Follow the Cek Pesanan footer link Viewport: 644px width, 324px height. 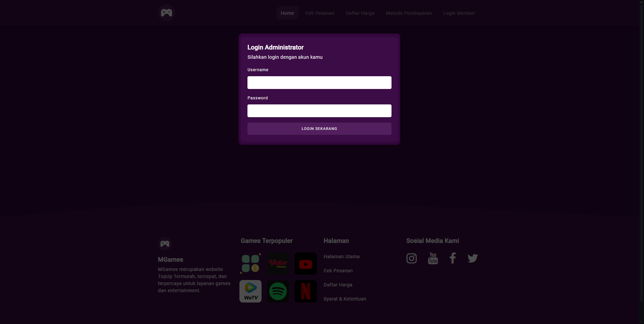pyautogui.click(x=338, y=271)
